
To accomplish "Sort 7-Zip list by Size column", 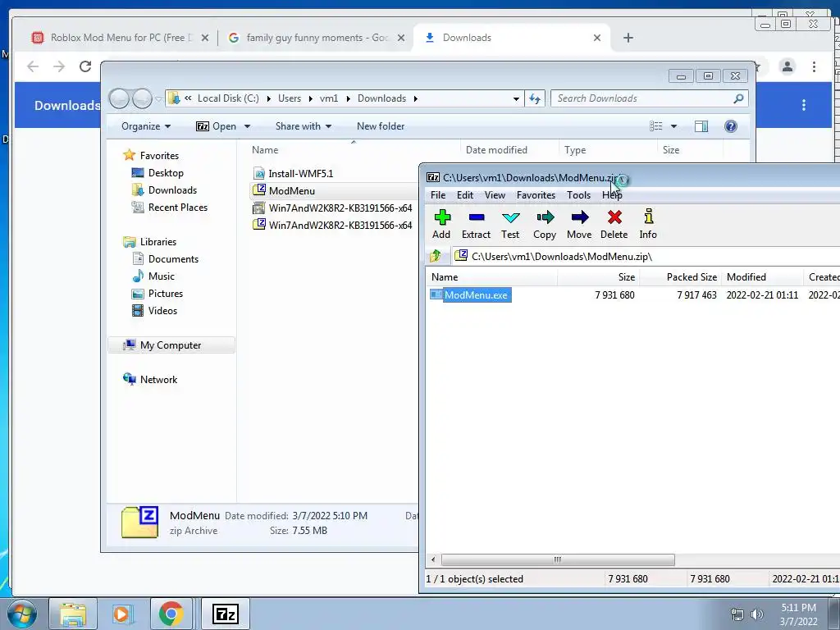I will pos(598,277).
